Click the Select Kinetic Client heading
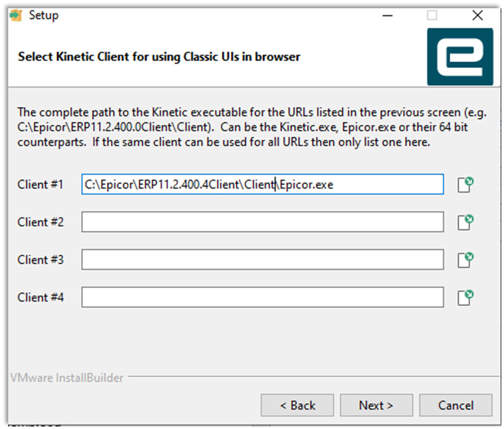This screenshot has width=504, height=429. (x=159, y=56)
